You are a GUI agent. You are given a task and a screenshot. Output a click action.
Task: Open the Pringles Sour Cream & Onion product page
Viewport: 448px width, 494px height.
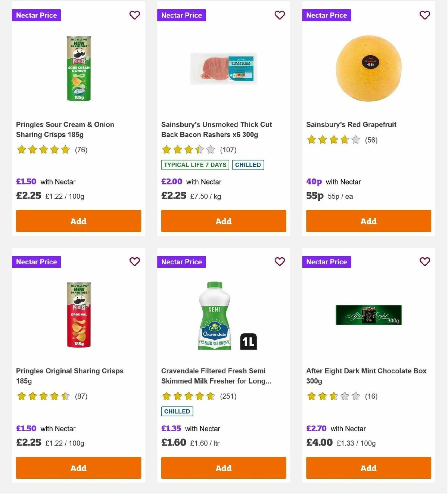(65, 130)
